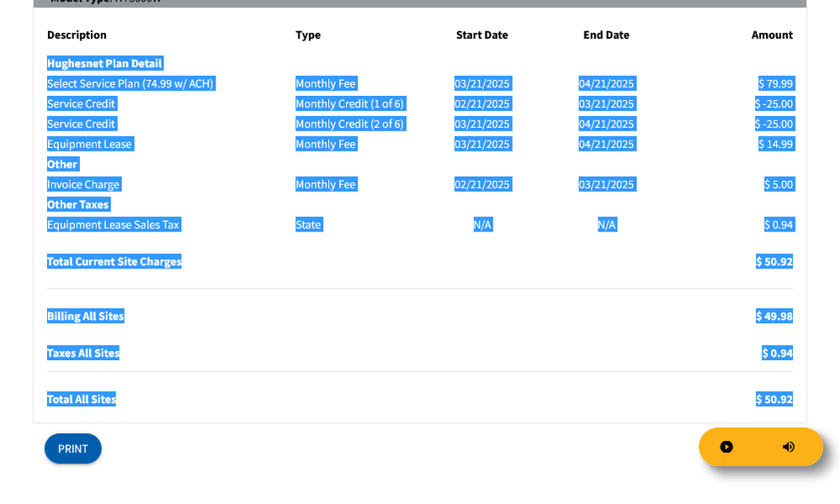This screenshot has height=504, width=840.
Task: Click Monthly Credit (1 of 6) entry
Action: (349, 103)
